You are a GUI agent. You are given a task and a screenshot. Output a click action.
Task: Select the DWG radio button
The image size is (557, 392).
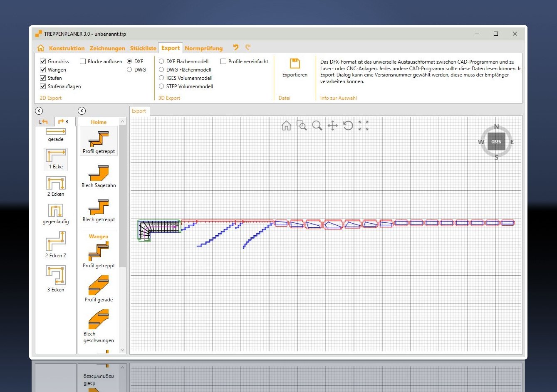pyautogui.click(x=129, y=70)
